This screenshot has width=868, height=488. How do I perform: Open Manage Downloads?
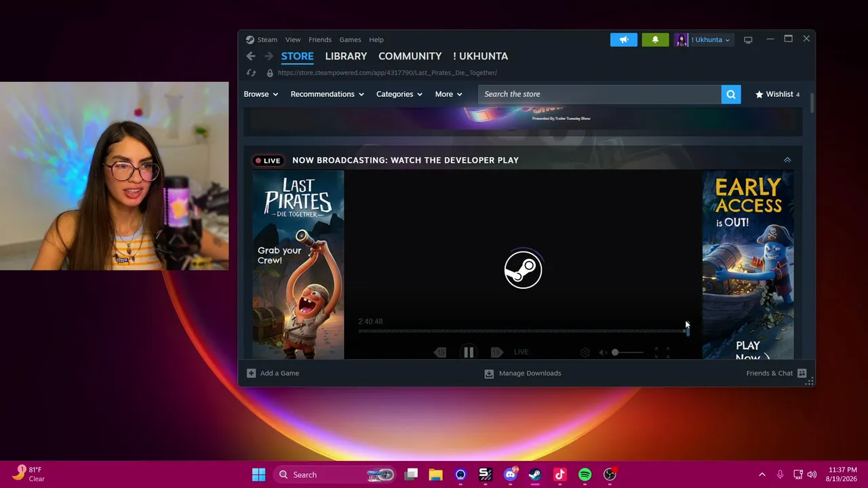(x=523, y=373)
